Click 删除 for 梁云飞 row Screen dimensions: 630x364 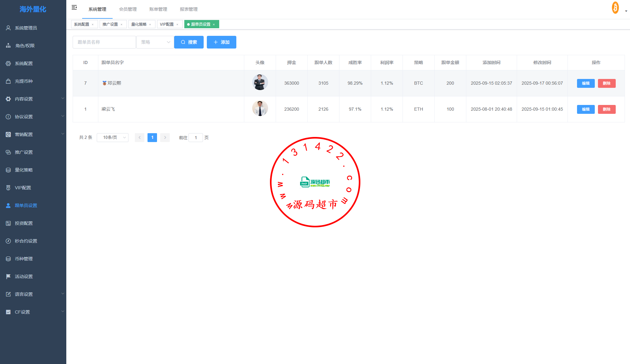coord(607,109)
